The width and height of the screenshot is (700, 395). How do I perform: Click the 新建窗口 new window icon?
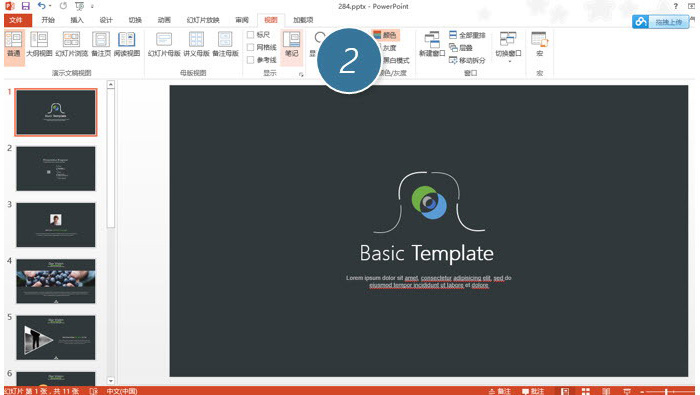click(x=432, y=44)
